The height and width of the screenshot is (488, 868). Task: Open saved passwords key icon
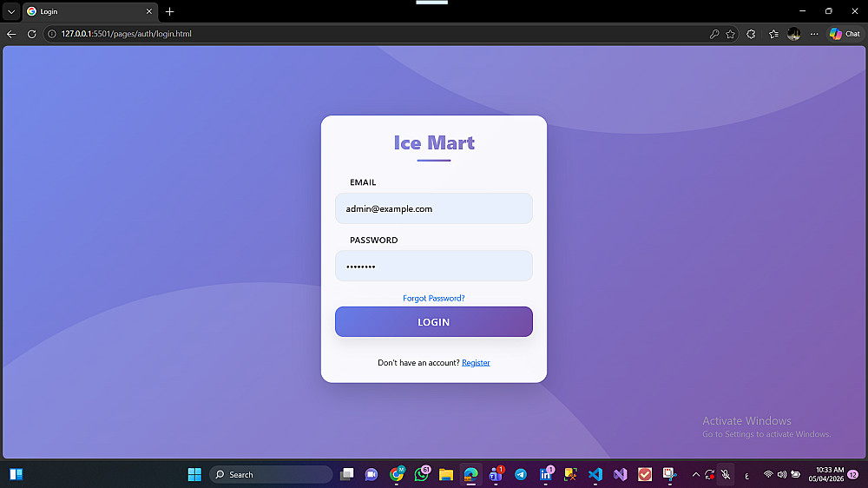click(714, 34)
